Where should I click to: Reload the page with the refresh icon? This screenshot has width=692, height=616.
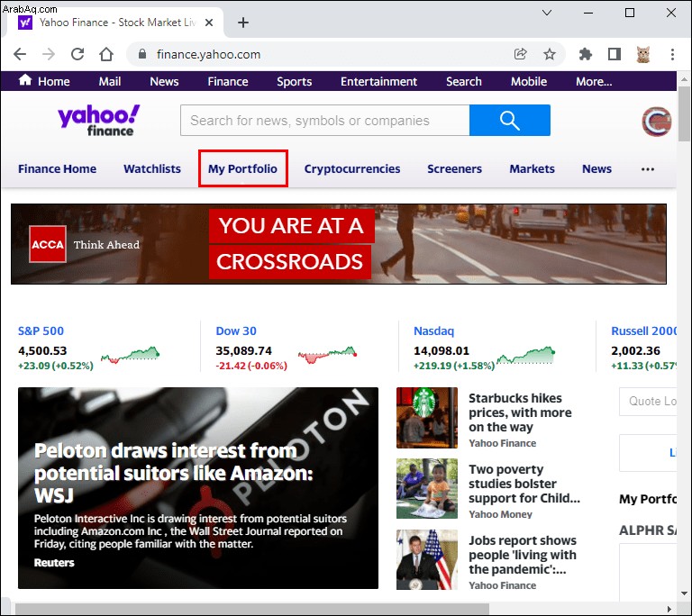[x=77, y=54]
